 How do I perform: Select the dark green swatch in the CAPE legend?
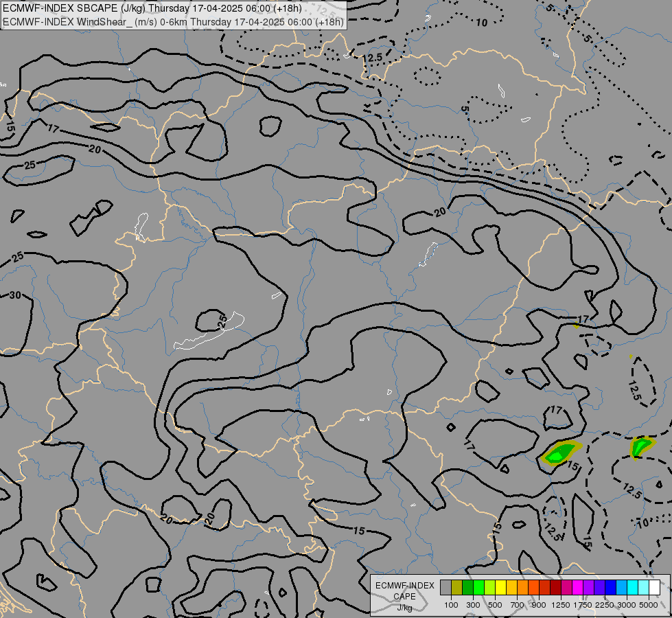(468, 587)
